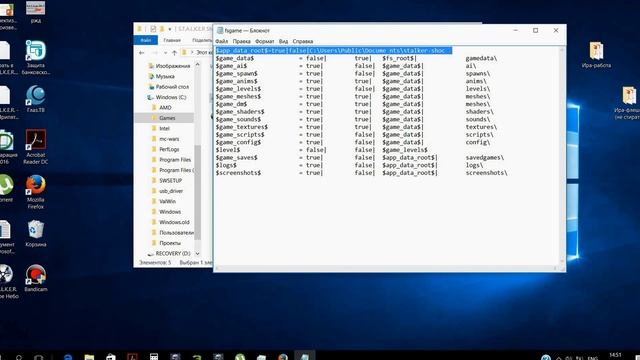
Task: Open Edge from the taskbar
Action: click(68, 357)
